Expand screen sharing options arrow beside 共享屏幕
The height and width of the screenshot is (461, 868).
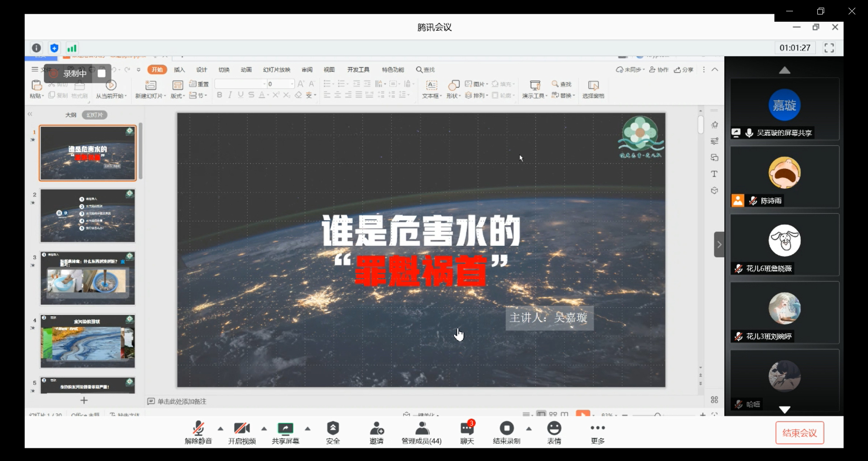click(307, 428)
